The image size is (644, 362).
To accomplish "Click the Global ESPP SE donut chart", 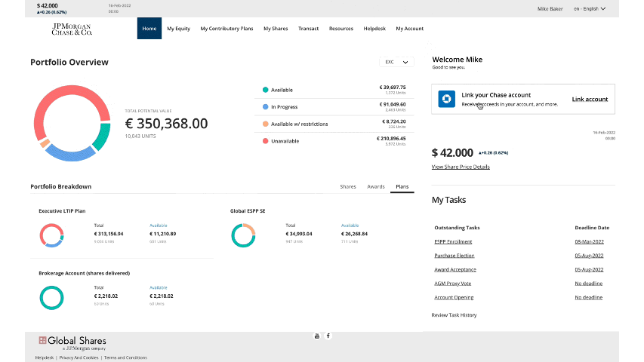I will click(243, 235).
